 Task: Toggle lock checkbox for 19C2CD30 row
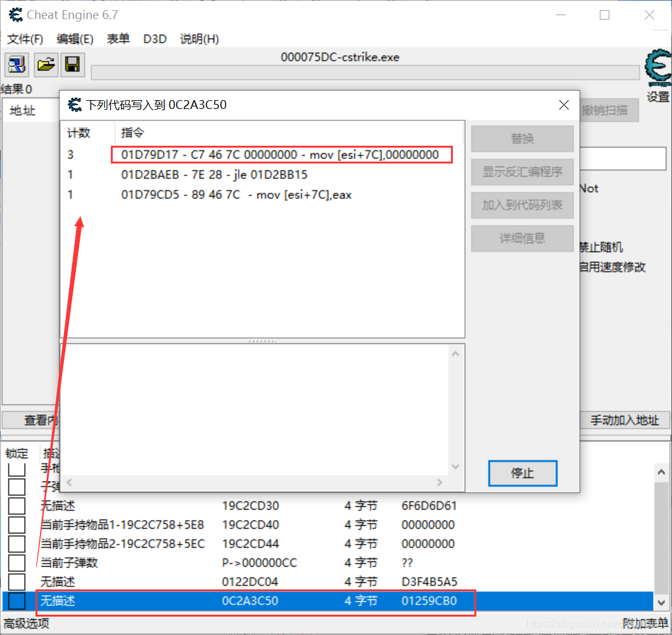coord(16,506)
